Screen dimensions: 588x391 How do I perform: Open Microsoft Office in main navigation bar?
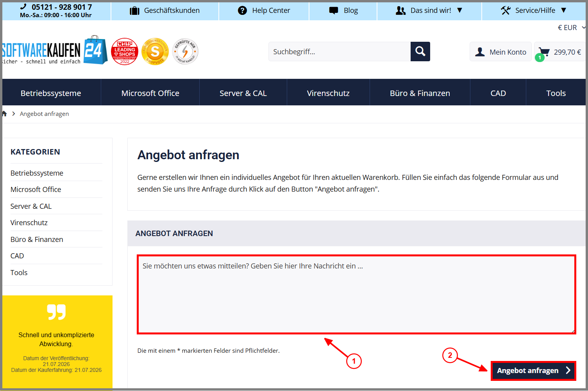[x=150, y=93]
